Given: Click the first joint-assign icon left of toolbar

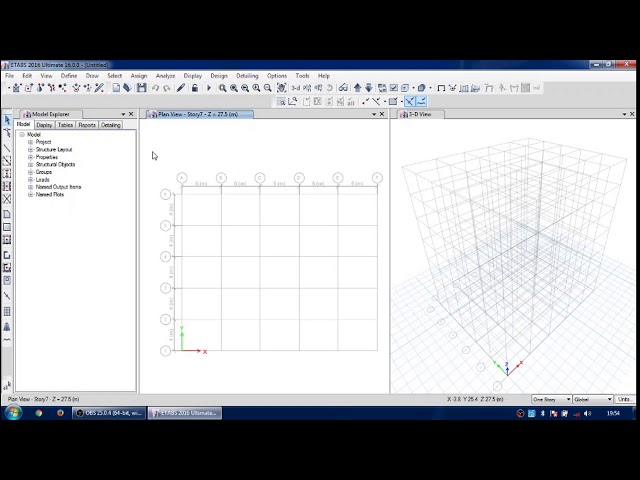Looking at the screenshot, I should pyautogui.click(x=16, y=88).
